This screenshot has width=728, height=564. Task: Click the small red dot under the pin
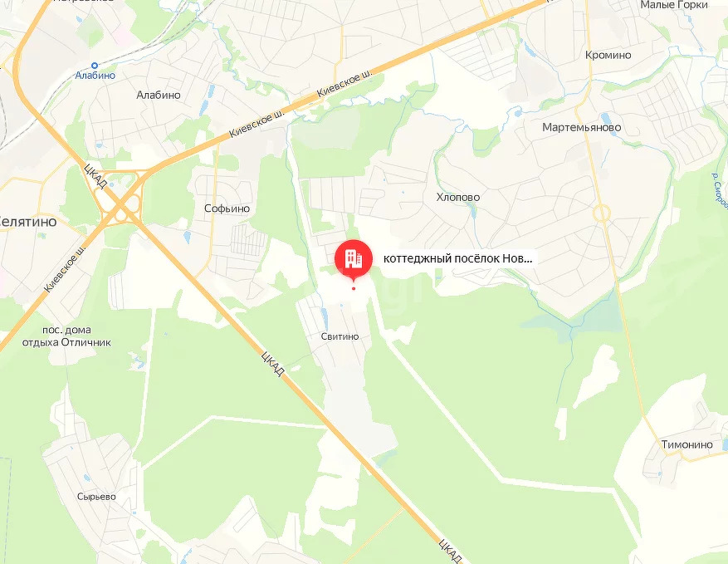pos(354,288)
